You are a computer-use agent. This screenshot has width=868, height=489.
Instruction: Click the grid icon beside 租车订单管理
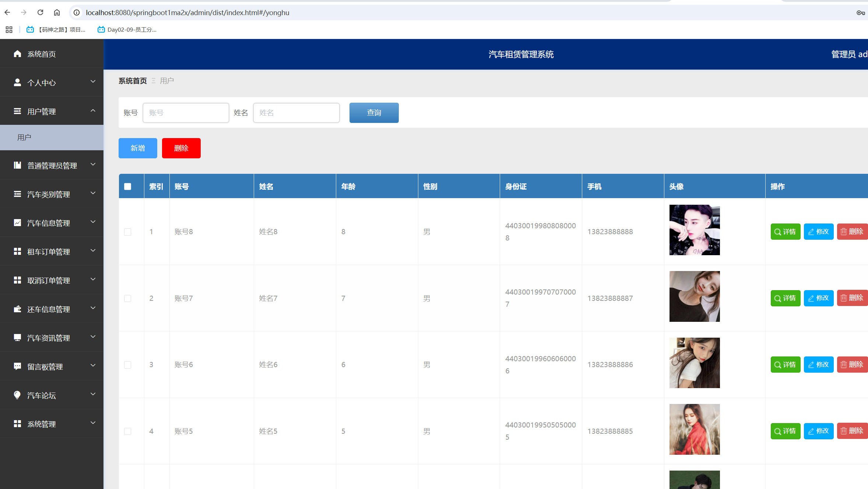point(17,251)
